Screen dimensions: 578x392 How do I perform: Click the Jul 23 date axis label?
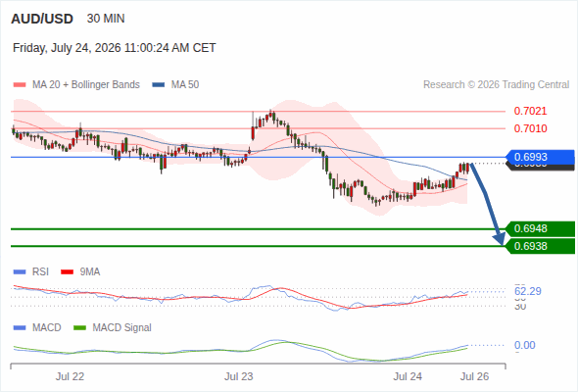click(239, 377)
